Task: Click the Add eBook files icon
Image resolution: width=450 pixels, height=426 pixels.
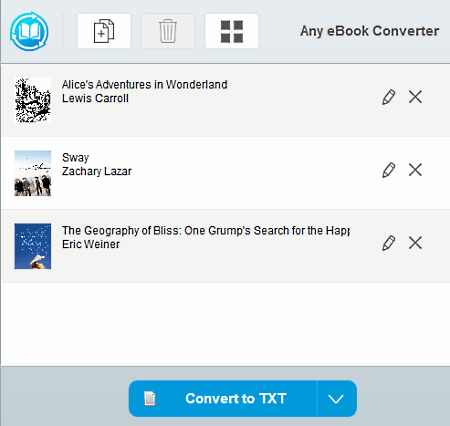Action: (104, 31)
